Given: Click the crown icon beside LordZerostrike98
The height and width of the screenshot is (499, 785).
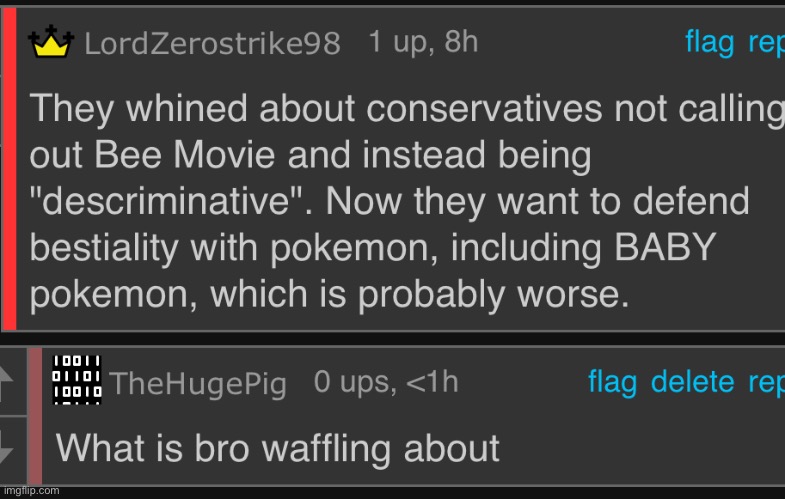Looking at the screenshot, I should click(x=51, y=42).
